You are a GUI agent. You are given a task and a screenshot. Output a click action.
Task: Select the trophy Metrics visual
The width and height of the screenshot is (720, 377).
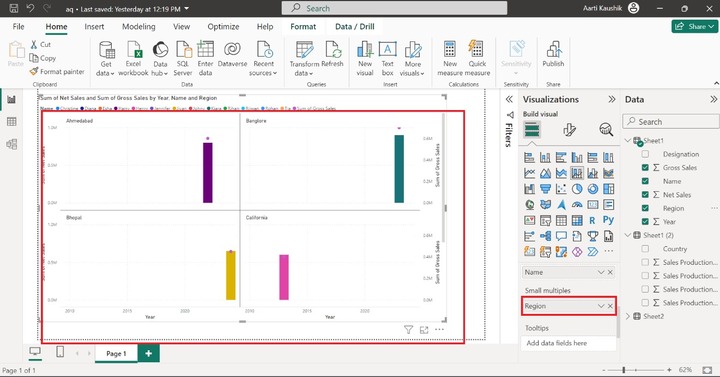pyautogui.click(x=593, y=236)
